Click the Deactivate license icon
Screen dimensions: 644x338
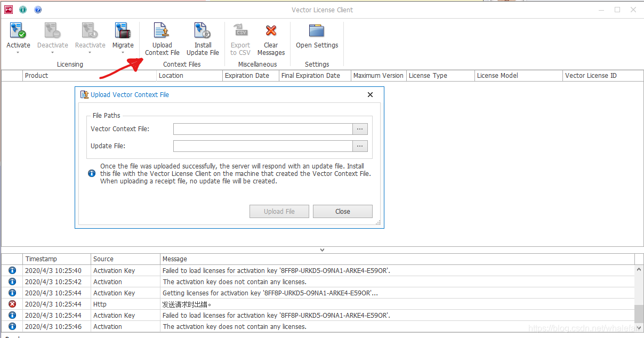(x=52, y=30)
